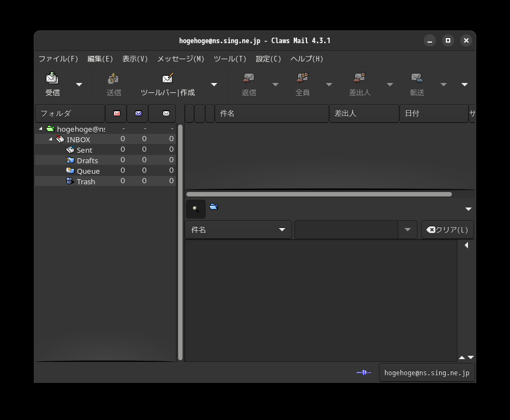Click the Reply to sender (差出人) icon

pos(360,79)
